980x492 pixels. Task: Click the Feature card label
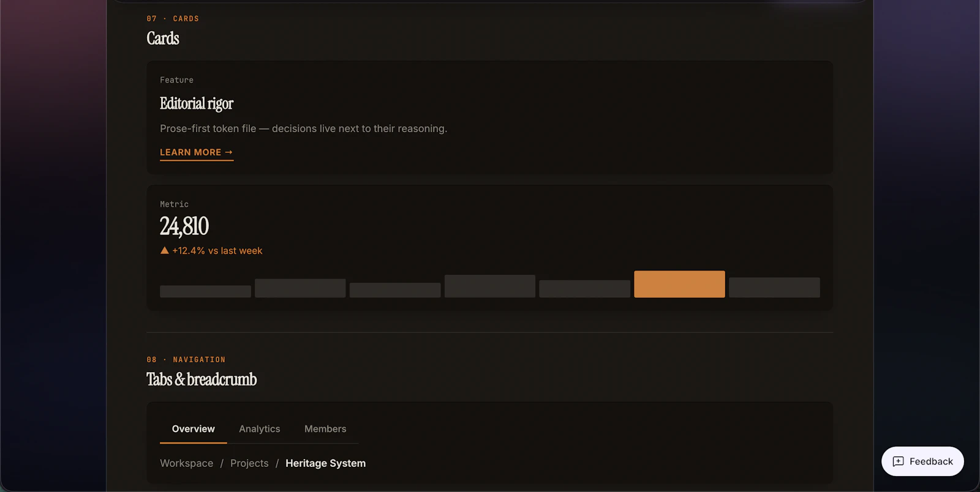[176, 80]
